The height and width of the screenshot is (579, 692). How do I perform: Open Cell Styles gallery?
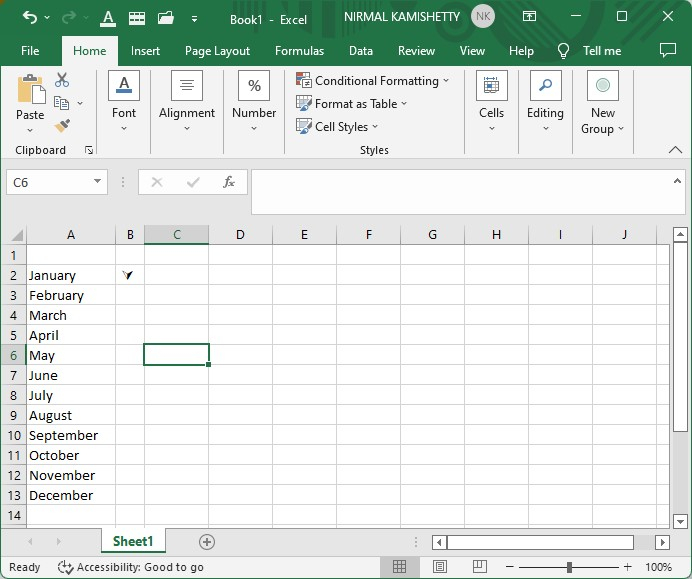point(338,127)
